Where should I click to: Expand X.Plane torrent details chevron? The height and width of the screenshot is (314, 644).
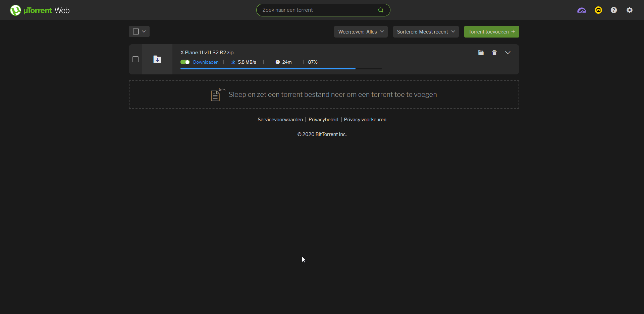tap(508, 53)
